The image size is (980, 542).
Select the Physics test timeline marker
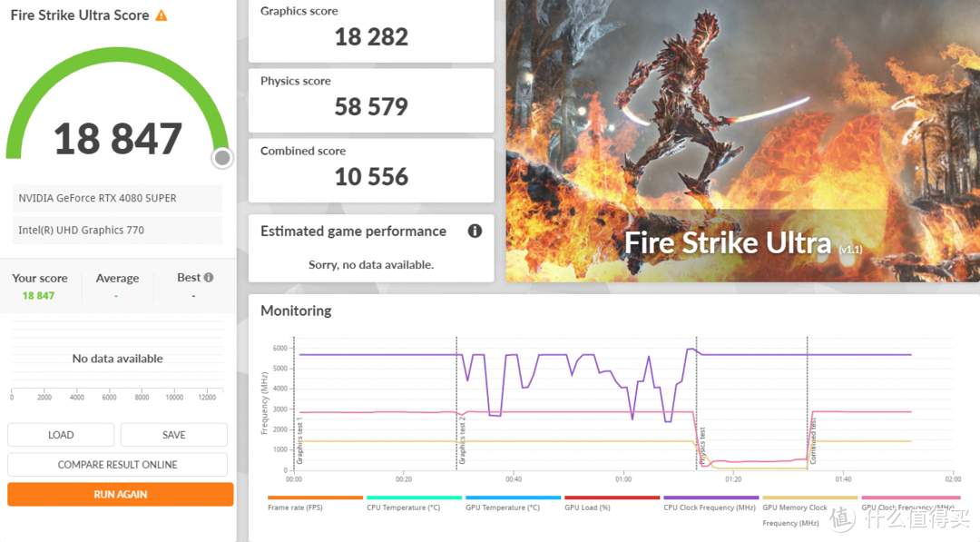(702, 446)
